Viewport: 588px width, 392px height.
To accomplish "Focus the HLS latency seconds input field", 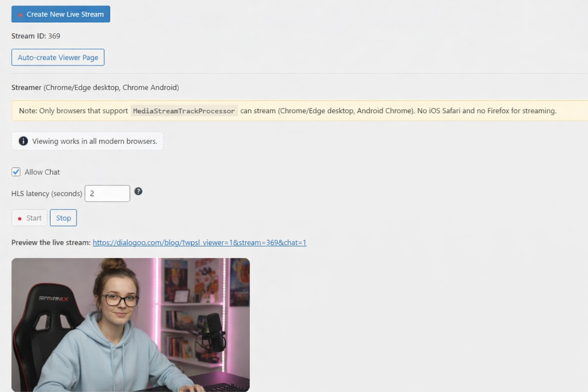I will tap(107, 193).
